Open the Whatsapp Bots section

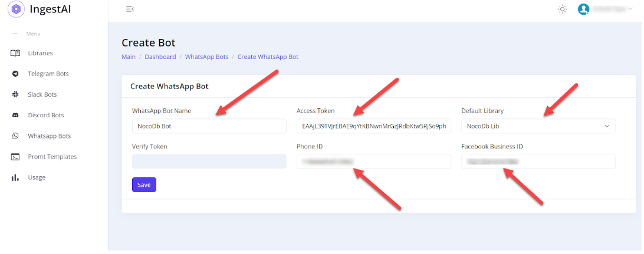[x=50, y=136]
